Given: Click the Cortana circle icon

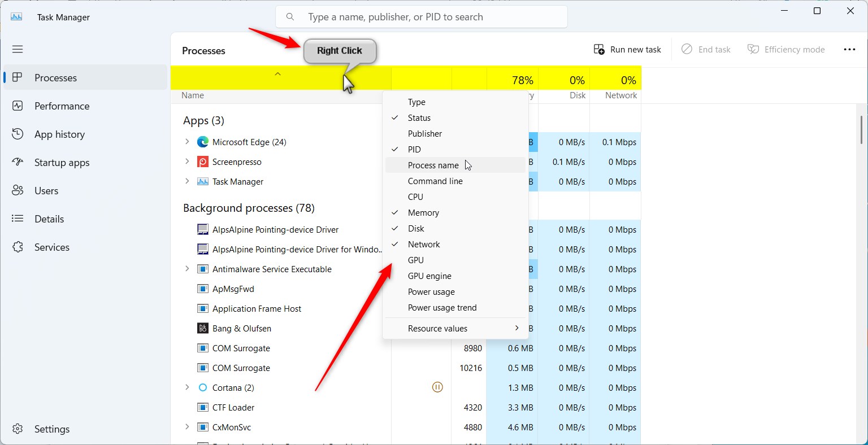Looking at the screenshot, I should click(x=203, y=387).
